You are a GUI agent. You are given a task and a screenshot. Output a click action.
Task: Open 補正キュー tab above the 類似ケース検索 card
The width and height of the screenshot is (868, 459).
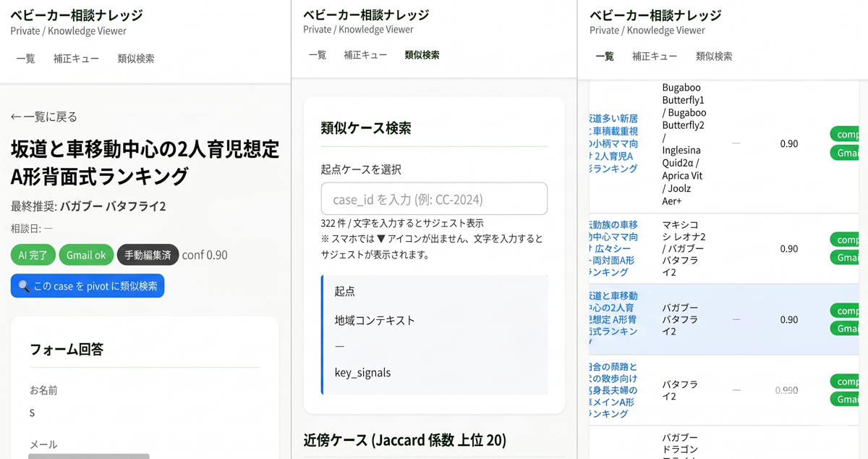pyautogui.click(x=365, y=55)
